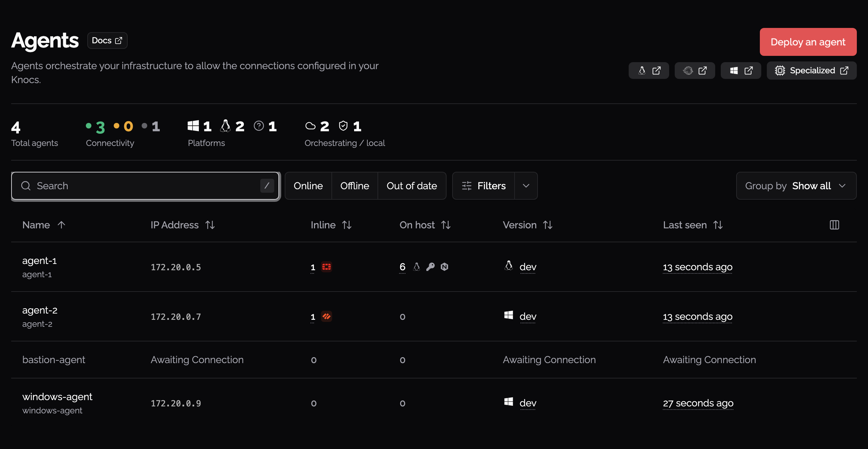
Task: Focus the Search agents field
Action: pos(145,186)
